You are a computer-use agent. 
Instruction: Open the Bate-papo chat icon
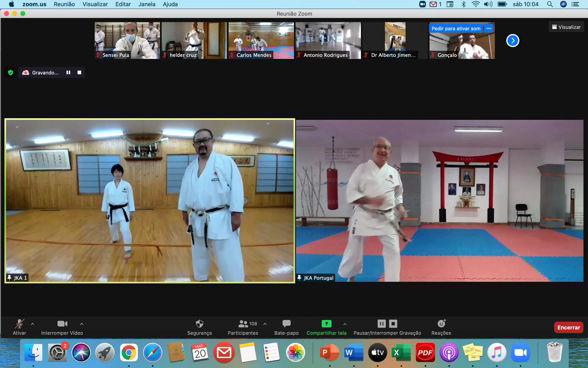[x=286, y=323]
